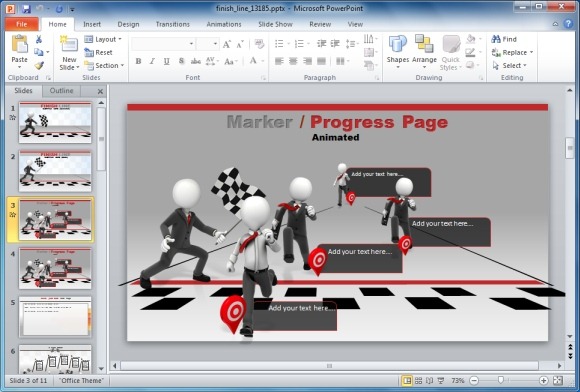This screenshot has height=392, width=580.
Task: Justify the text
Action: [321, 61]
